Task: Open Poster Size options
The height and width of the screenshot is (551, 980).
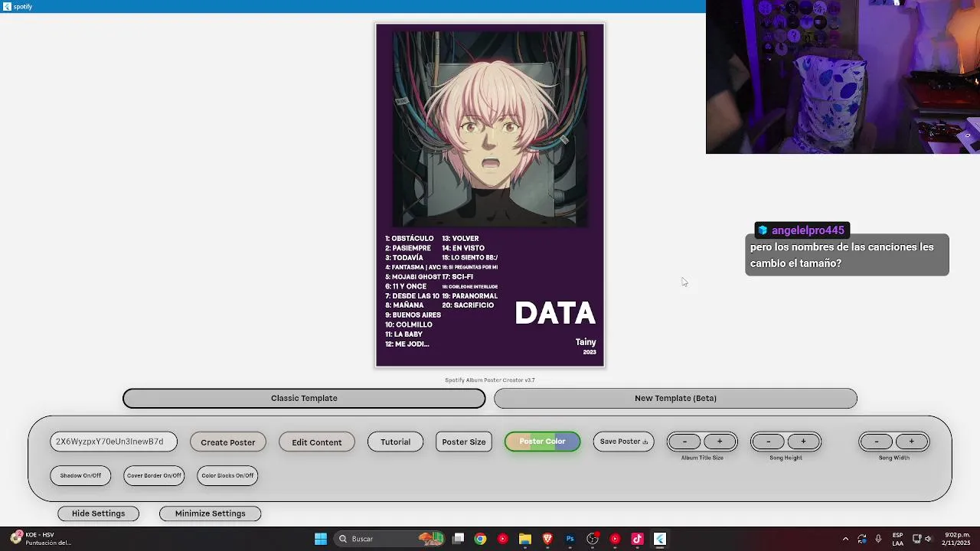Action: tap(464, 442)
